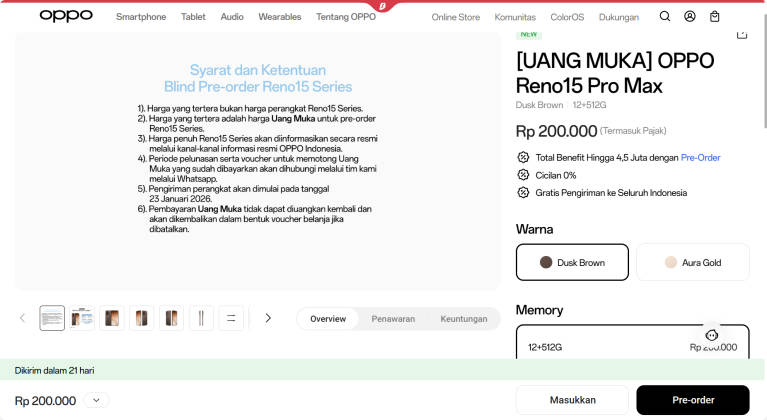
Task: Click 'Cicilan 0%' text
Action: [x=556, y=175]
